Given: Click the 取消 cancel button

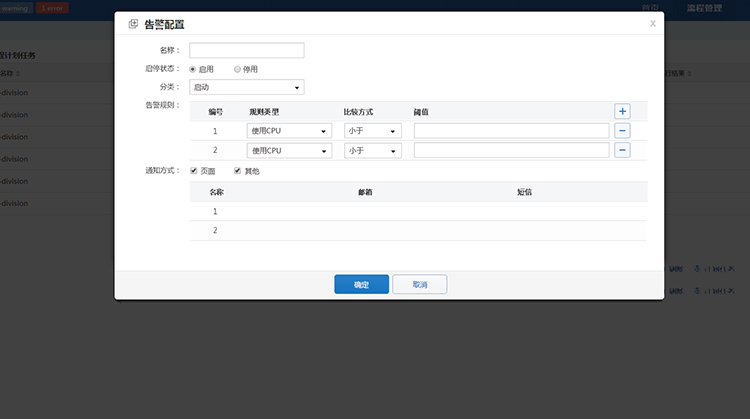Looking at the screenshot, I should point(420,284).
